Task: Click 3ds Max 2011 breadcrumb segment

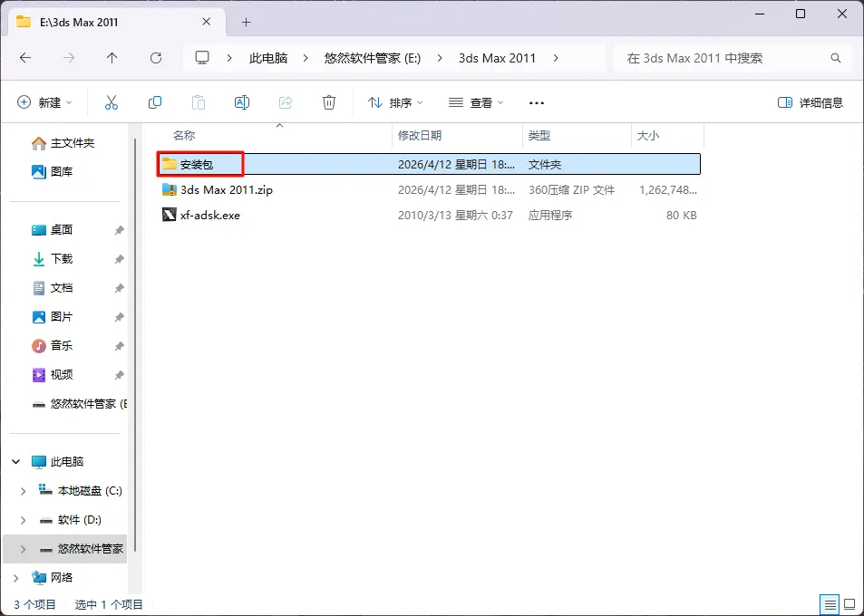Action: click(x=497, y=58)
